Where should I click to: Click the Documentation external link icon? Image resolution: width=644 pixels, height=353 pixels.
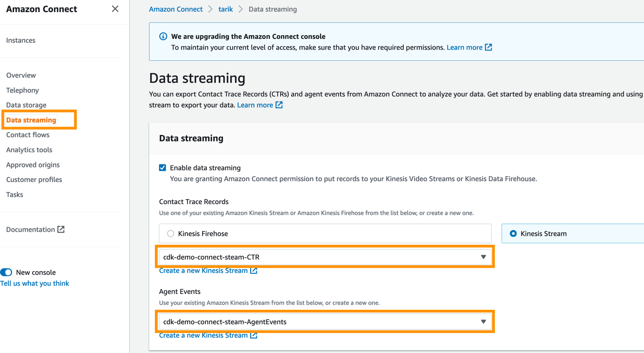(61, 229)
